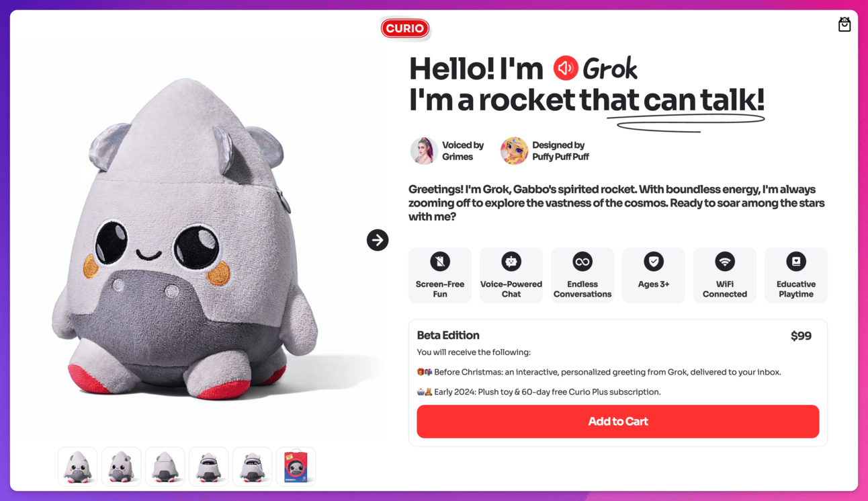868x501 pixels.
Task: Click the Puffy Puff Puff designer avatar
Action: pos(514,151)
